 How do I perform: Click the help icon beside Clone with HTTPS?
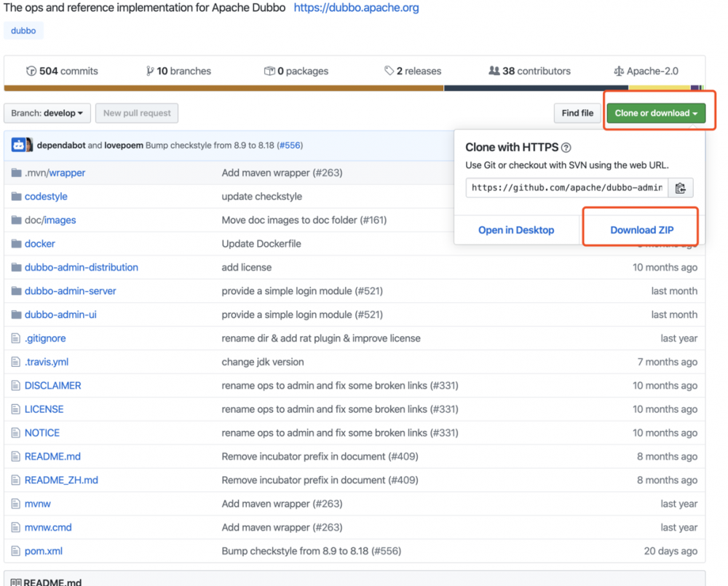[566, 148]
